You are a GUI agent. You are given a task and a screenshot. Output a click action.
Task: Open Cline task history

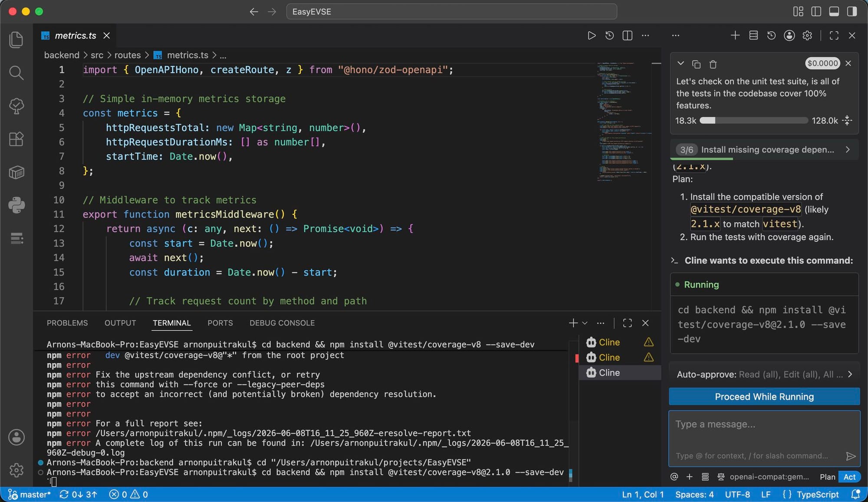click(x=771, y=36)
